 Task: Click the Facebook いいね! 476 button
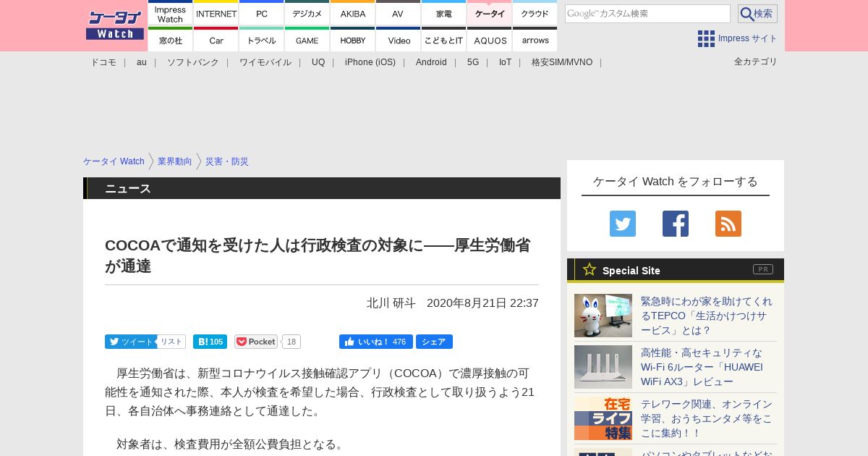(376, 342)
